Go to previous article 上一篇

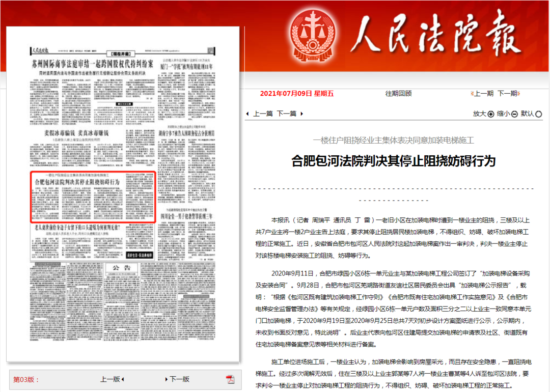click(263, 114)
